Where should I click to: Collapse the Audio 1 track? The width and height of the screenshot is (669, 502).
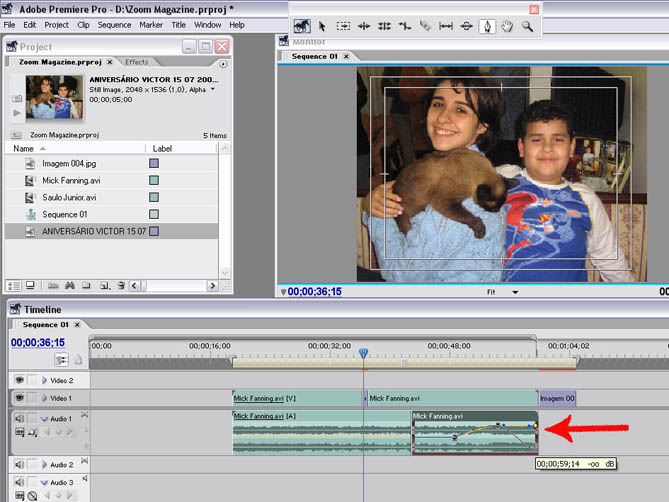point(44,418)
